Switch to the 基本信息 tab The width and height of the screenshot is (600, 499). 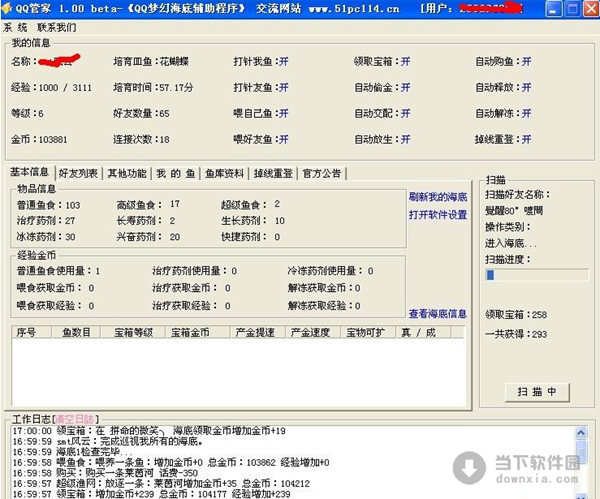(x=29, y=172)
